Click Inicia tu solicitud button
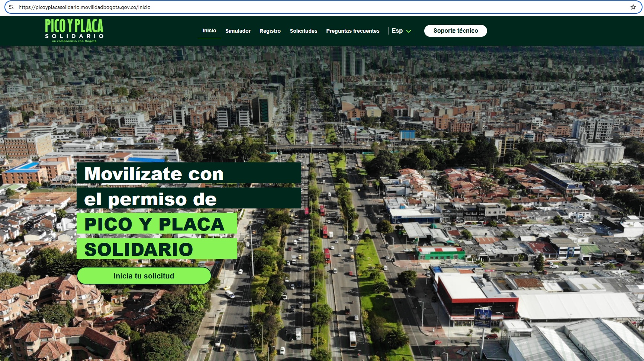This screenshot has height=361, width=644. 144,276
